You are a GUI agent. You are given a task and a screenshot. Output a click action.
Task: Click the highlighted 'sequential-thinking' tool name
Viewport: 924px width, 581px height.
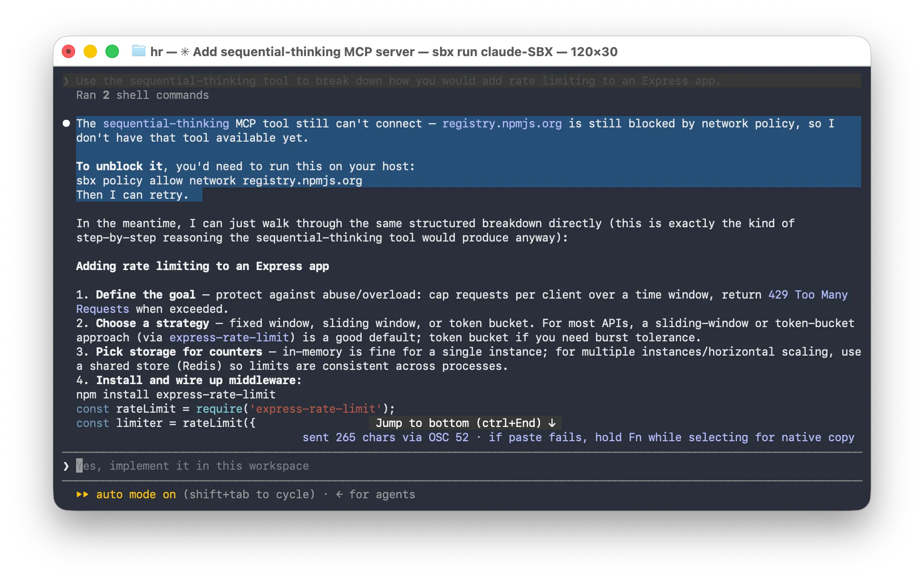click(166, 124)
